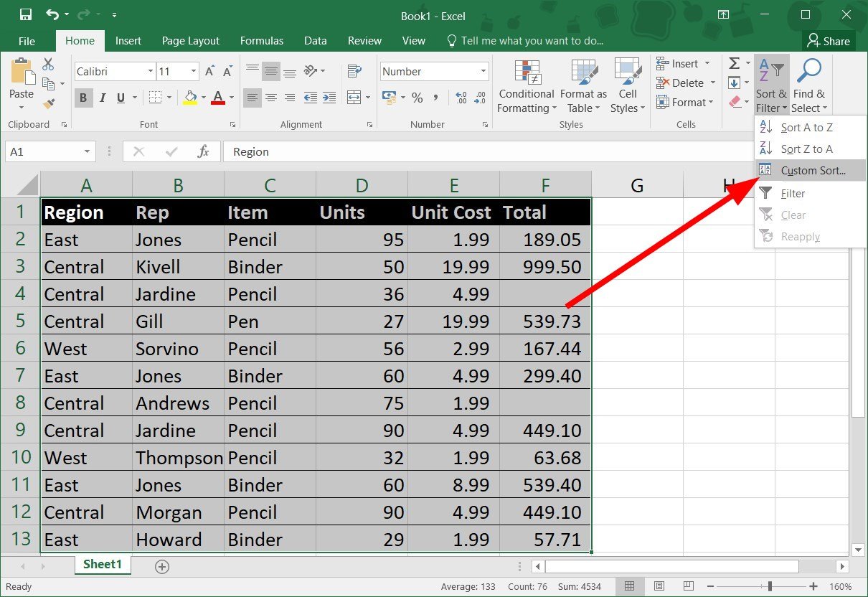This screenshot has height=597, width=868.
Task: Add a new sheet with the plus icon
Action: click(162, 567)
